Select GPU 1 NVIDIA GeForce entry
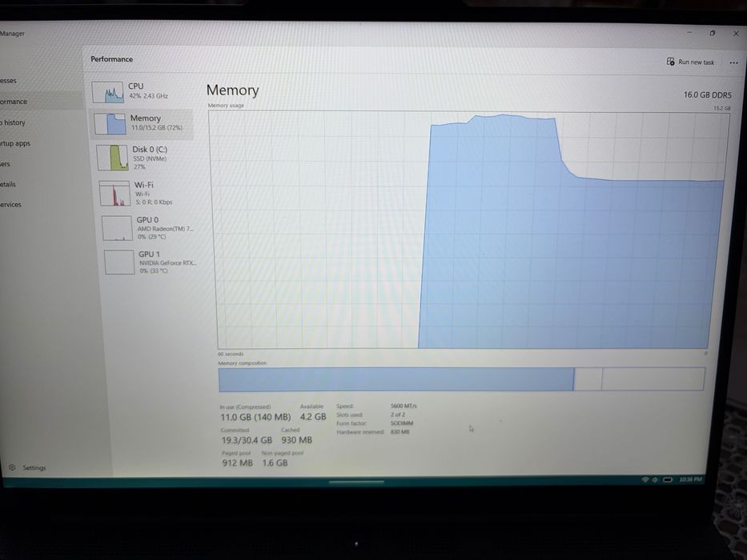 [x=151, y=262]
